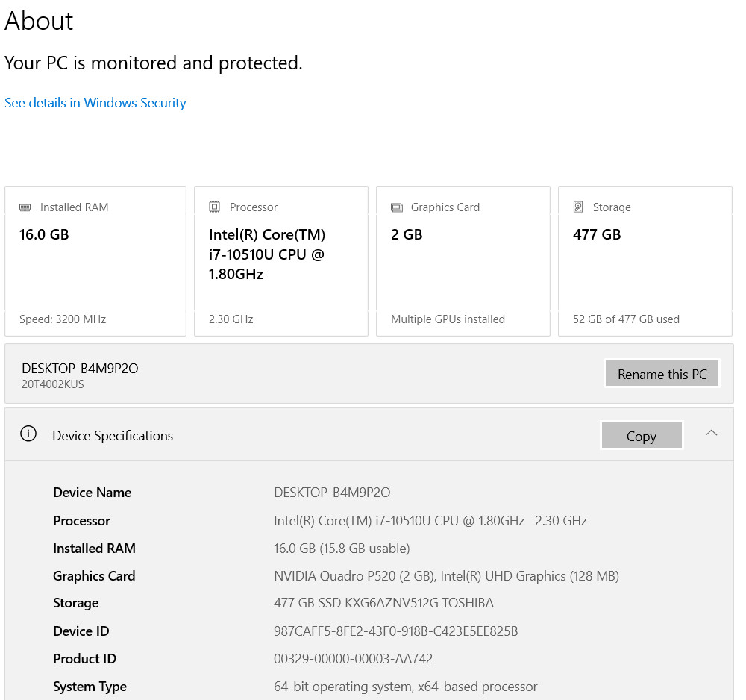Click the Installed RAM memory icon
This screenshot has height=700, width=746.
pos(25,207)
